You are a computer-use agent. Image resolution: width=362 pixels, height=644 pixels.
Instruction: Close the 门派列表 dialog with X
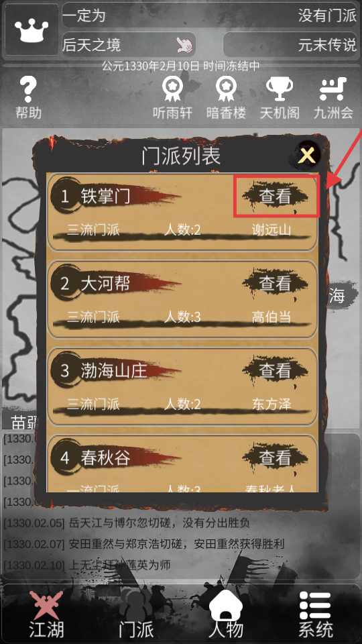[308, 155]
